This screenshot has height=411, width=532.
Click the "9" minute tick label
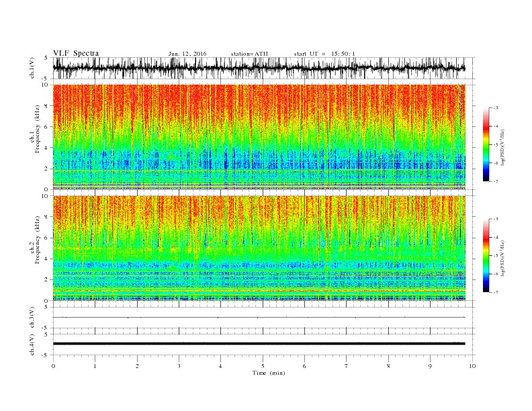[x=430, y=366]
